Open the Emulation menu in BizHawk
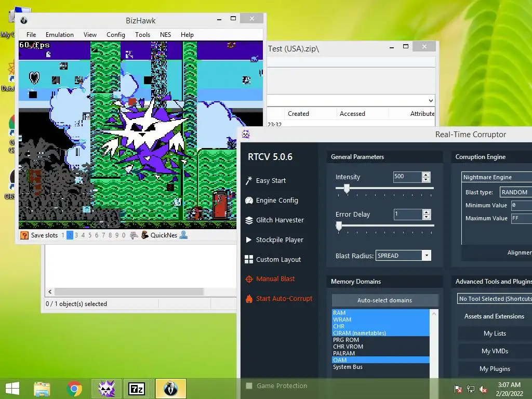 click(60, 35)
